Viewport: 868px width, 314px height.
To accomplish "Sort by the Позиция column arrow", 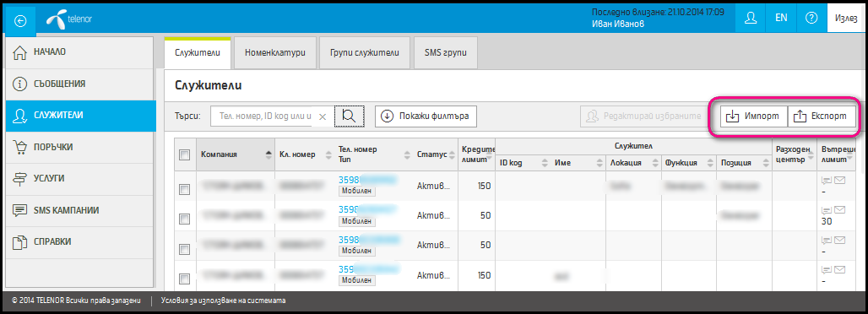I will (x=766, y=163).
